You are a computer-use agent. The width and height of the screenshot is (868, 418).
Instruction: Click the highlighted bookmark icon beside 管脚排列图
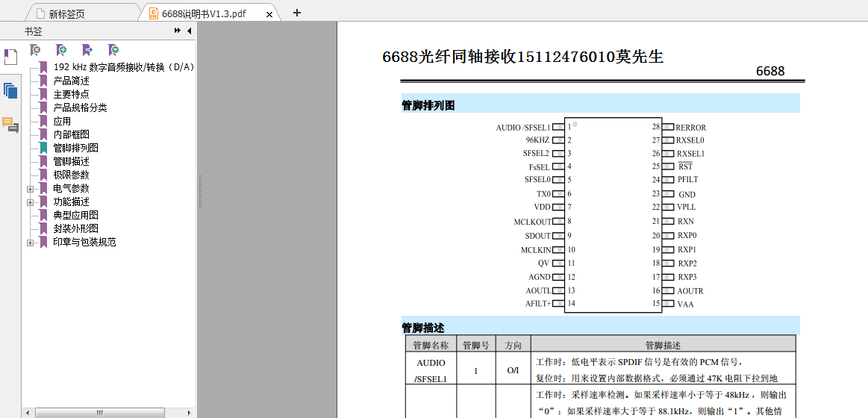[x=43, y=148]
